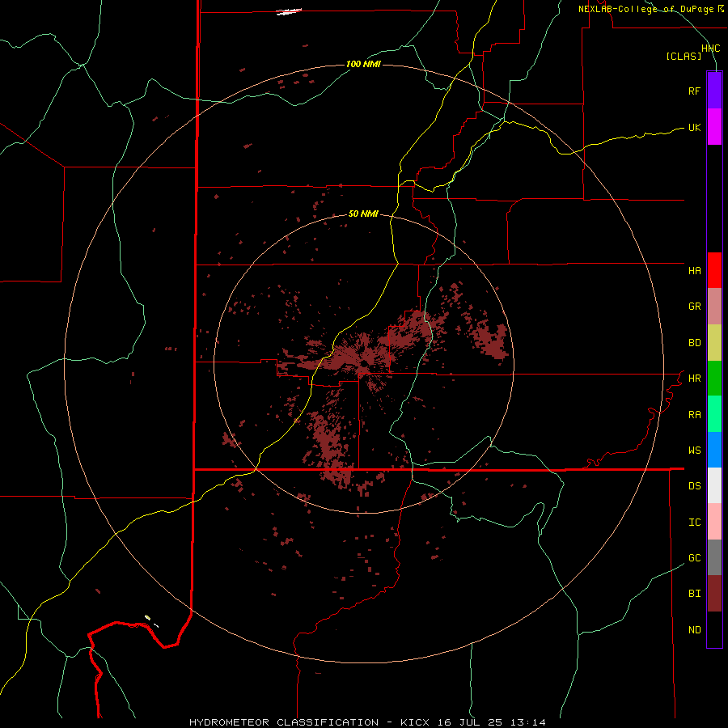
Task: Click the DS legend label
Action: point(694,486)
